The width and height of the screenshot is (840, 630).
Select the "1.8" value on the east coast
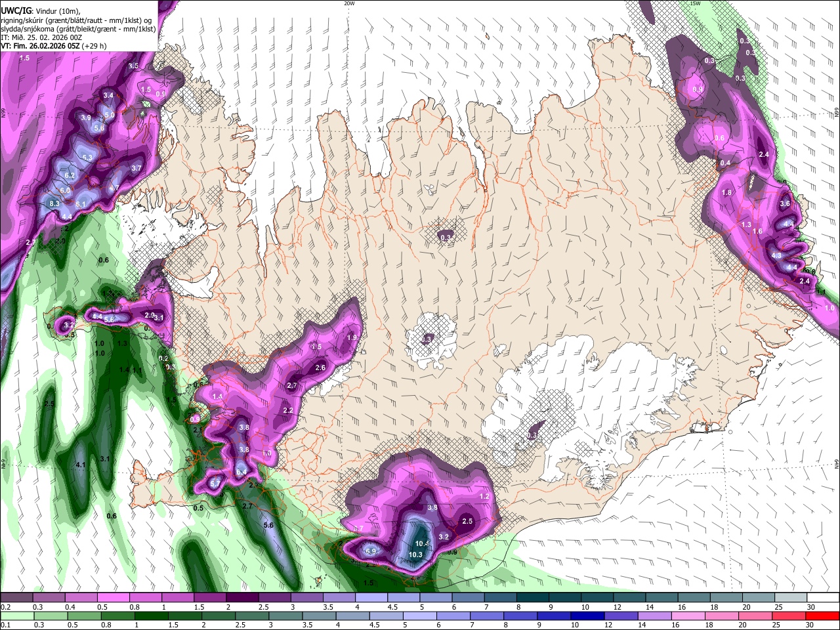(x=726, y=193)
